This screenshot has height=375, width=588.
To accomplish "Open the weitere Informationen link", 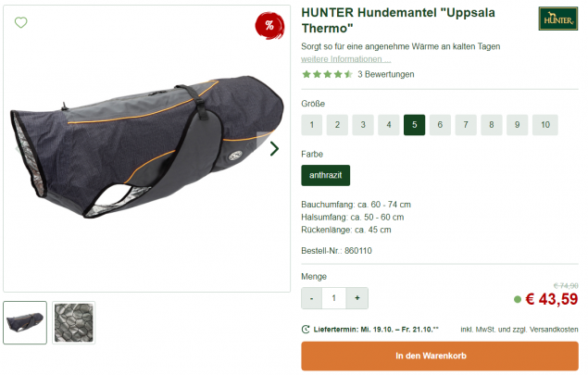I will pyautogui.click(x=345, y=59).
